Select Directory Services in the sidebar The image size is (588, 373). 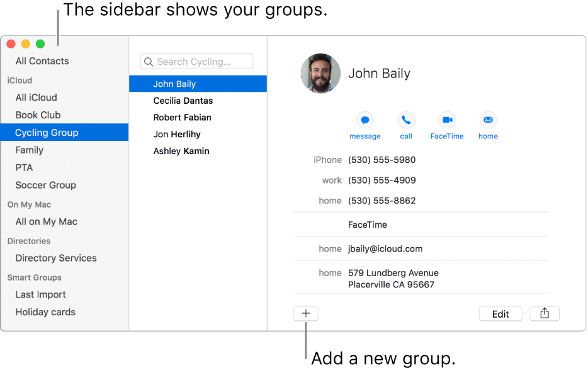pos(56,258)
